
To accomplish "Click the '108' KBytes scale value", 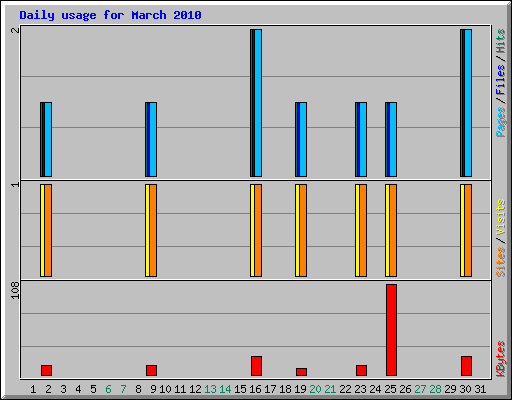I will pos(15,290).
